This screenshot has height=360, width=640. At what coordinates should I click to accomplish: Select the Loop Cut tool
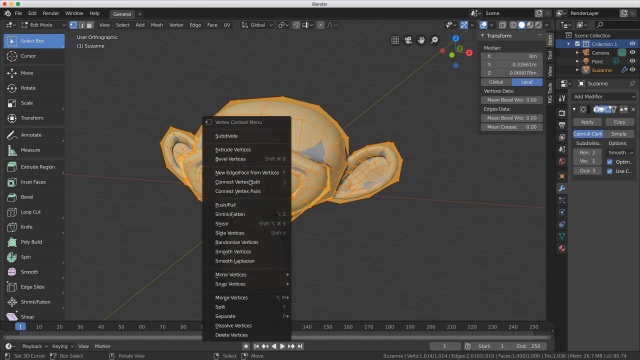click(x=34, y=212)
